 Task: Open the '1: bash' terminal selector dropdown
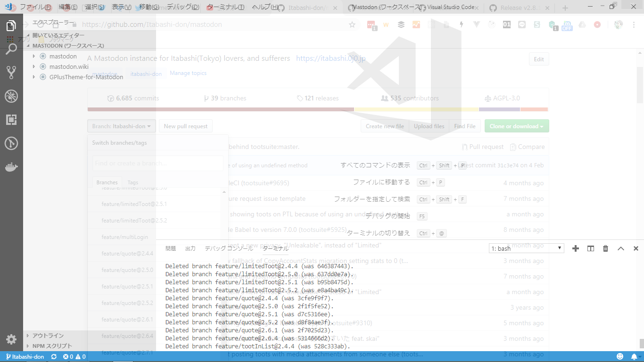[x=526, y=248]
